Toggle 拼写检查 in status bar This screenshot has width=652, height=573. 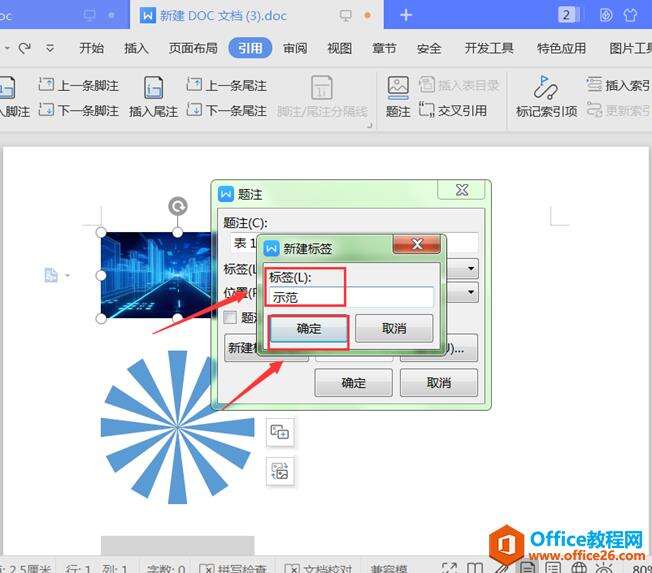pos(232,568)
